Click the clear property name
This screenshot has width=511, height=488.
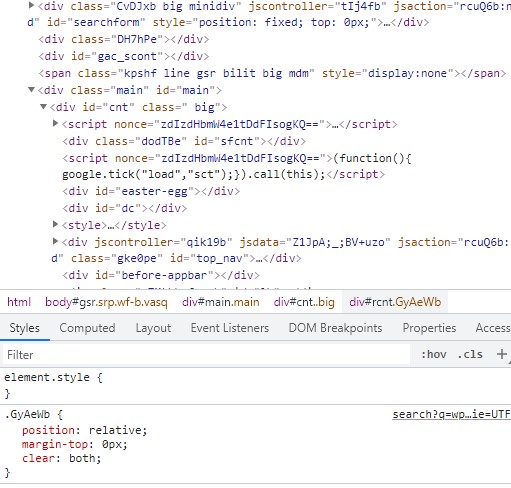pyautogui.click(x=38, y=458)
